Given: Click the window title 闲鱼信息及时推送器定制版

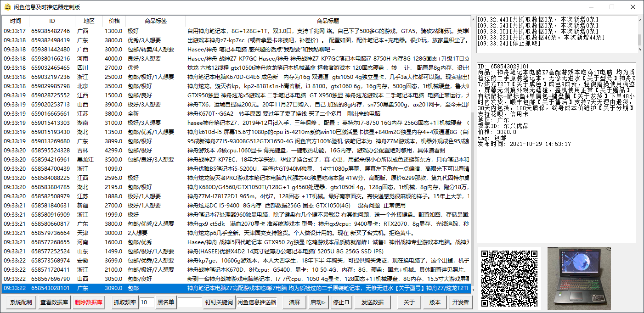Looking at the screenshot, I should click(46, 7).
